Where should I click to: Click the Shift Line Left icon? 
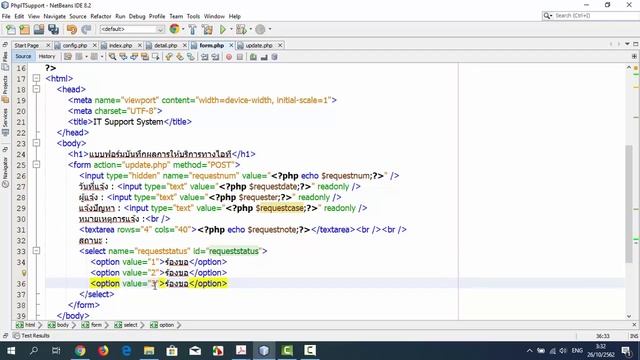[x=204, y=57]
